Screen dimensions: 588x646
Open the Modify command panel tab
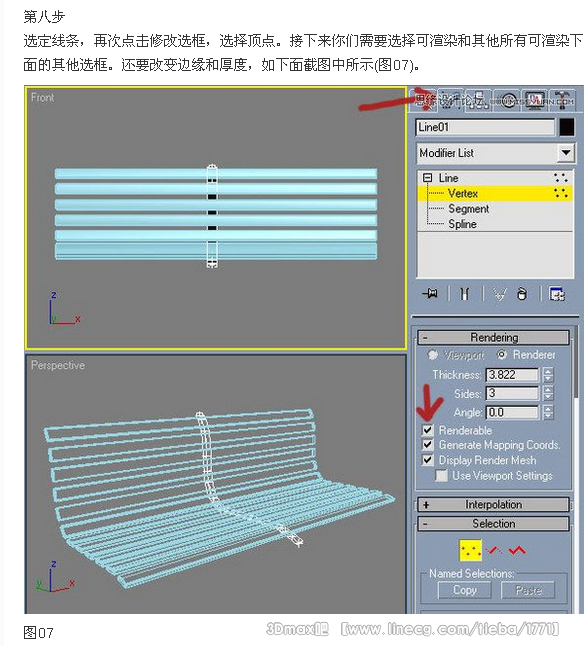pyautogui.click(x=451, y=100)
